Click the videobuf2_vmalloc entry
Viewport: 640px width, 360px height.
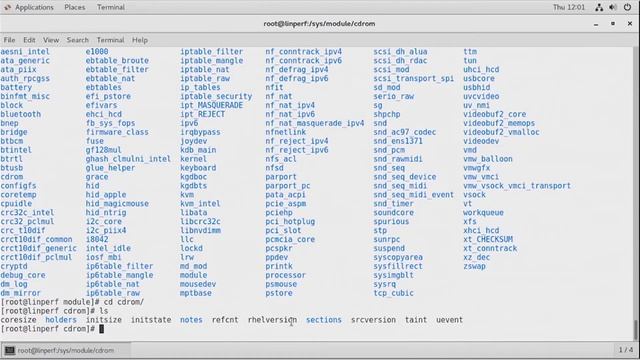coord(501,132)
